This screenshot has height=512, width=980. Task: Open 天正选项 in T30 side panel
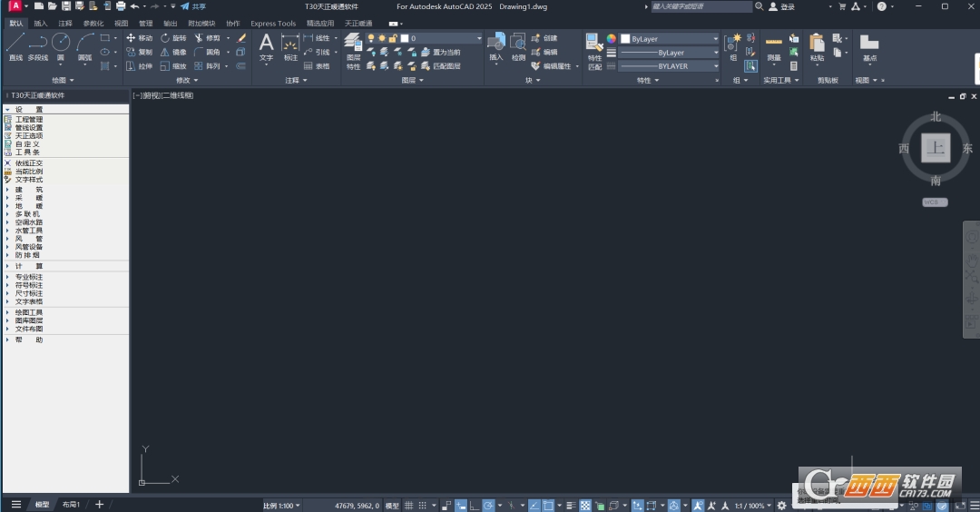point(29,135)
